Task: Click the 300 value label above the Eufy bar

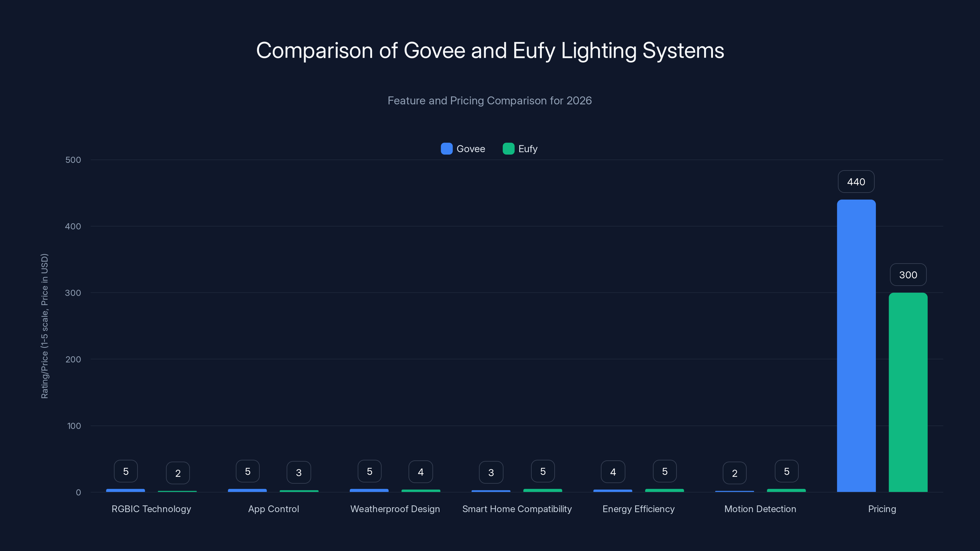Action: click(x=908, y=275)
